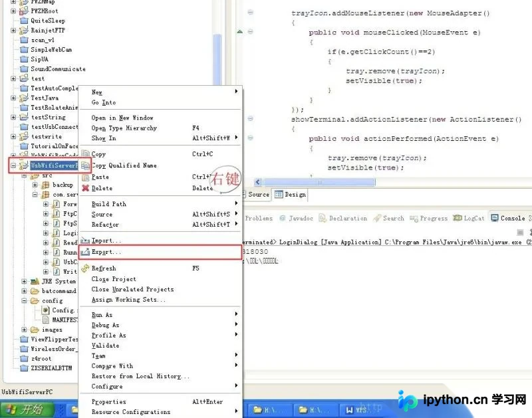Viewport: 532px width, 418px height.
Task: Expand the images folder node
Action: tap(24, 330)
